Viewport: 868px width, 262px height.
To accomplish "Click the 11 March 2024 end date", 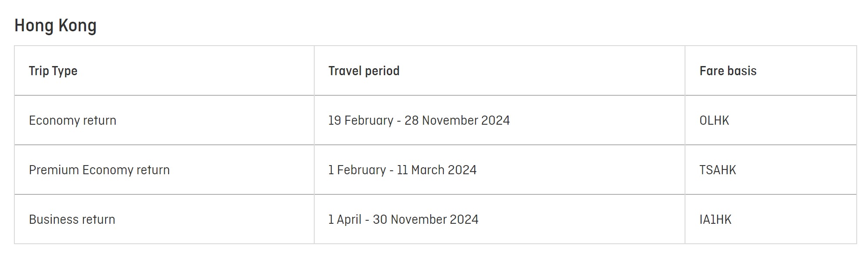I will coord(436,170).
